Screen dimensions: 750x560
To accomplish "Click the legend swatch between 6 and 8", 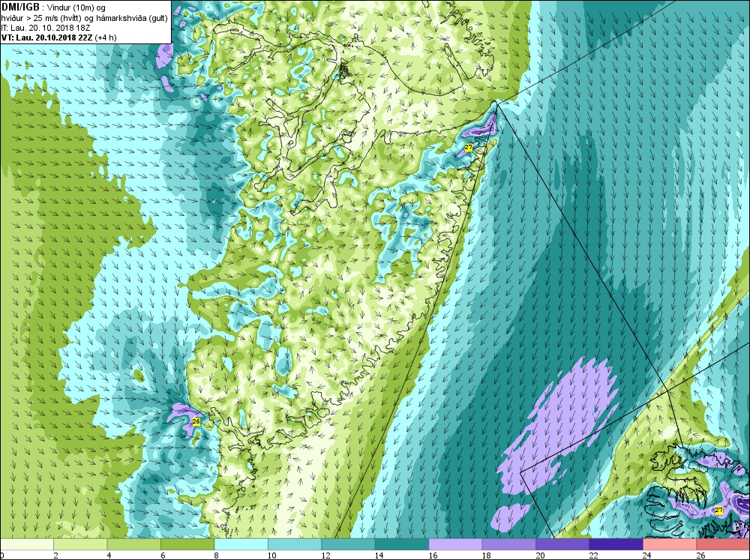I will click(x=187, y=544).
